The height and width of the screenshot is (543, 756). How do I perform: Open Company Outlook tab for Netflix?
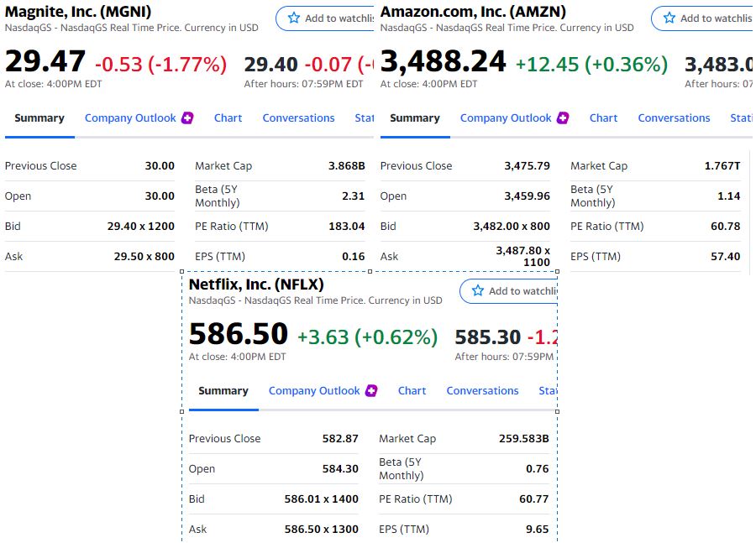(x=314, y=391)
